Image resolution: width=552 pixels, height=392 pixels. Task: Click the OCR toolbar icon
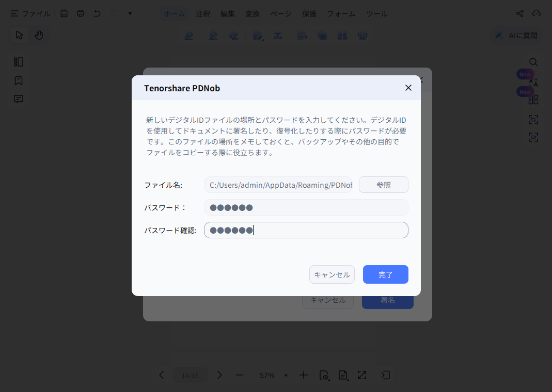point(303,36)
